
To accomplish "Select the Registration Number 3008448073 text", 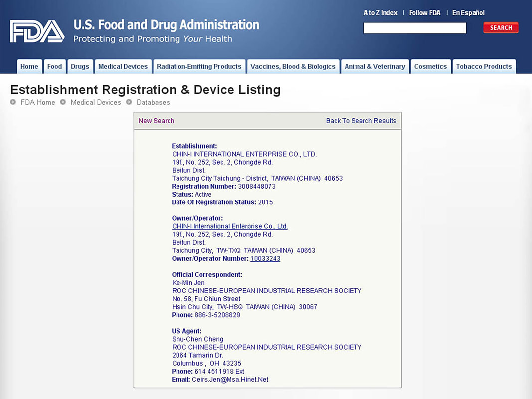I will click(x=257, y=186).
